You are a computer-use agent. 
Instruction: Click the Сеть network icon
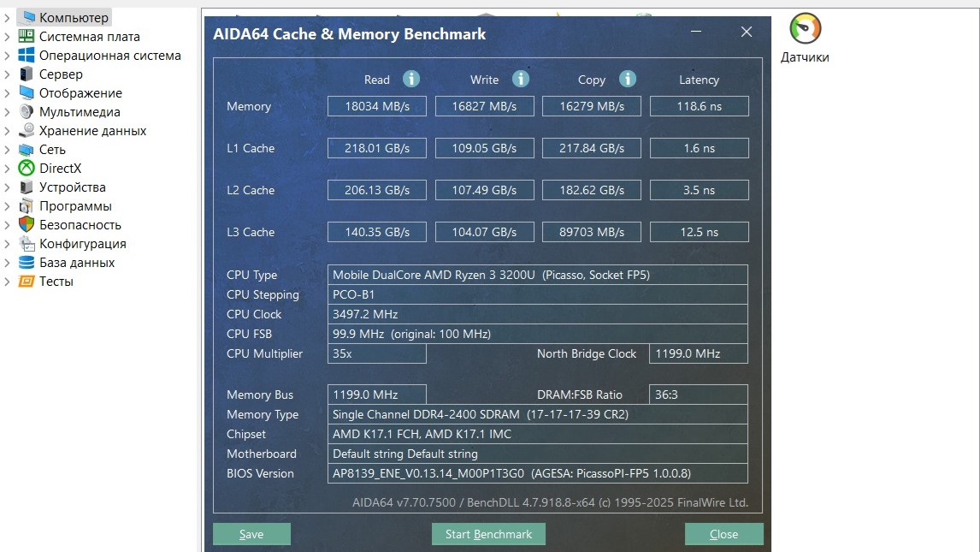pos(27,150)
